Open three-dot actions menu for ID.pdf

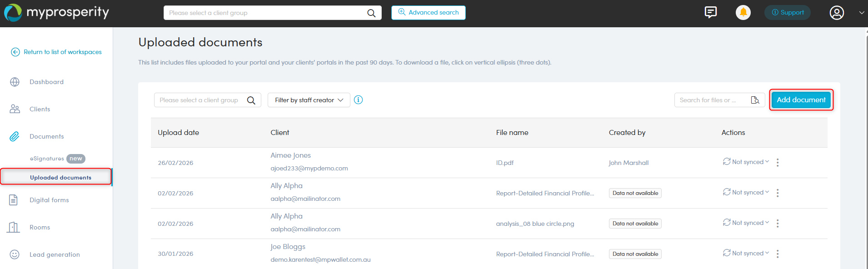[x=778, y=163]
